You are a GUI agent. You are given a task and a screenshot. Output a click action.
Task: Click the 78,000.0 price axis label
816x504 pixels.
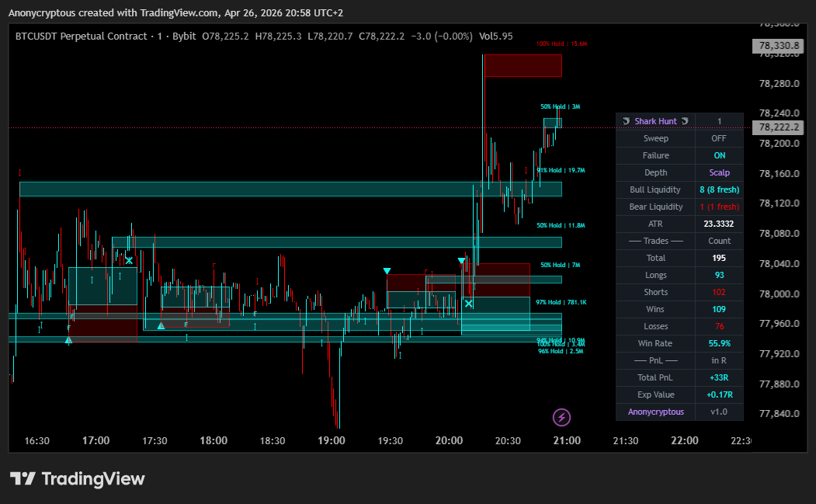tap(779, 294)
